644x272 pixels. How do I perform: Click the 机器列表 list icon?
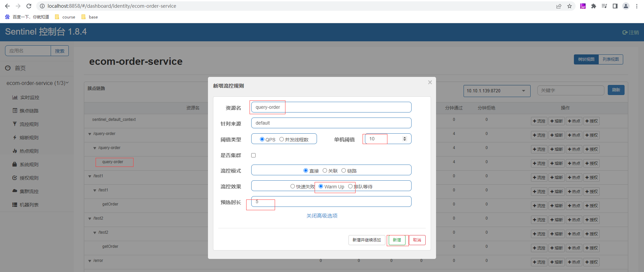tap(15, 205)
